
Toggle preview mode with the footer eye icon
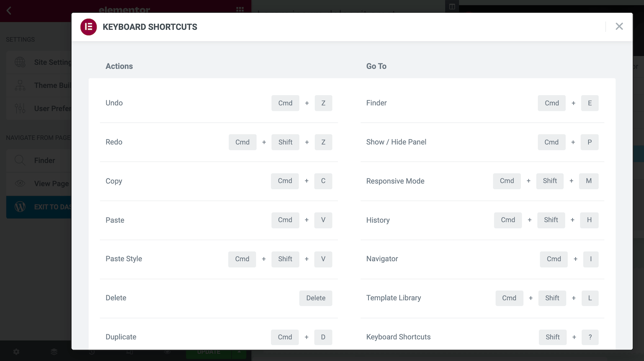[167, 352]
